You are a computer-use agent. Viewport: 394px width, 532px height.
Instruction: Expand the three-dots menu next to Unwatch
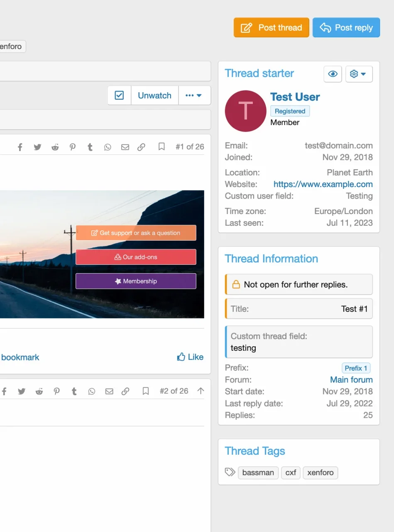click(x=194, y=96)
